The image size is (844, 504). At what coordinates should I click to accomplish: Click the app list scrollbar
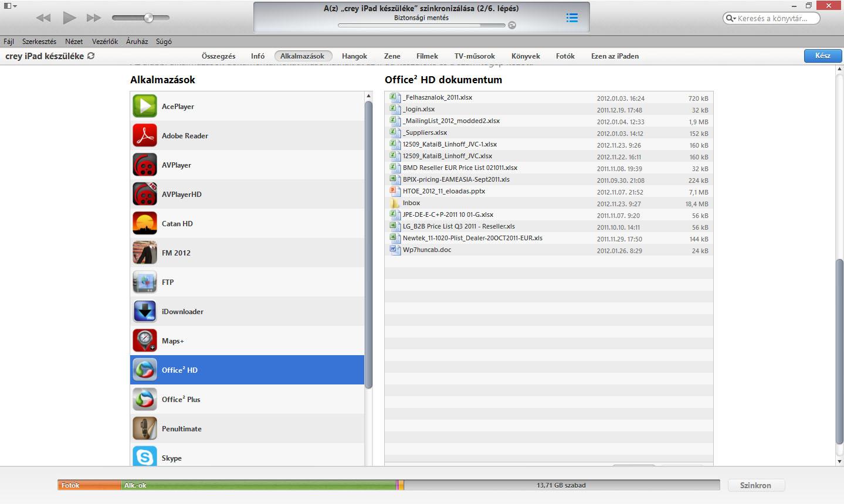coord(368,245)
